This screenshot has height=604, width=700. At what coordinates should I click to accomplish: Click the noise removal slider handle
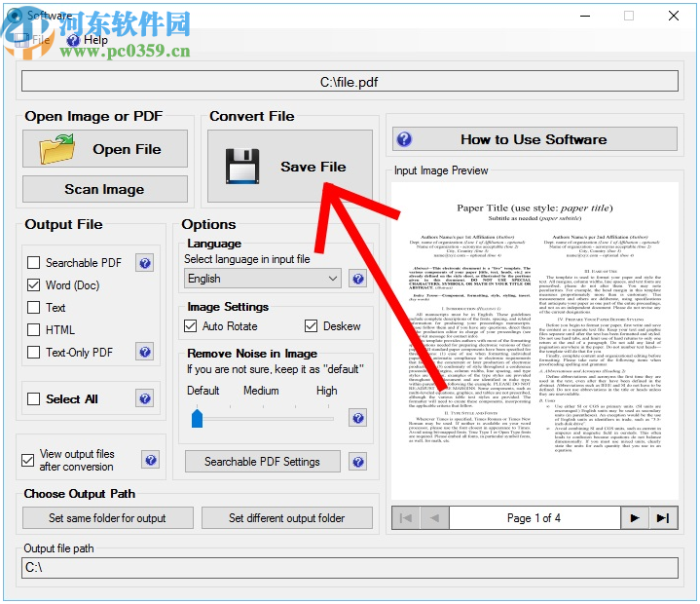click(x=197, y=418)
